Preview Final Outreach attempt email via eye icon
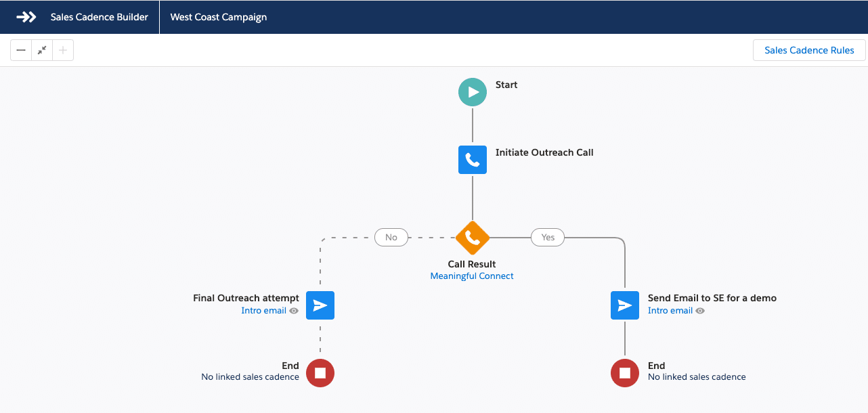Screen dimensions: 868x413 point(294,311)
